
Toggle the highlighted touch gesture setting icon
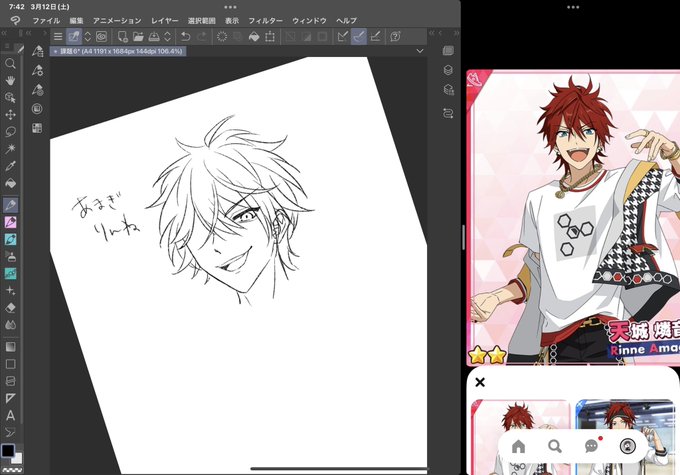pyautogui.click(x=74, y=36)
